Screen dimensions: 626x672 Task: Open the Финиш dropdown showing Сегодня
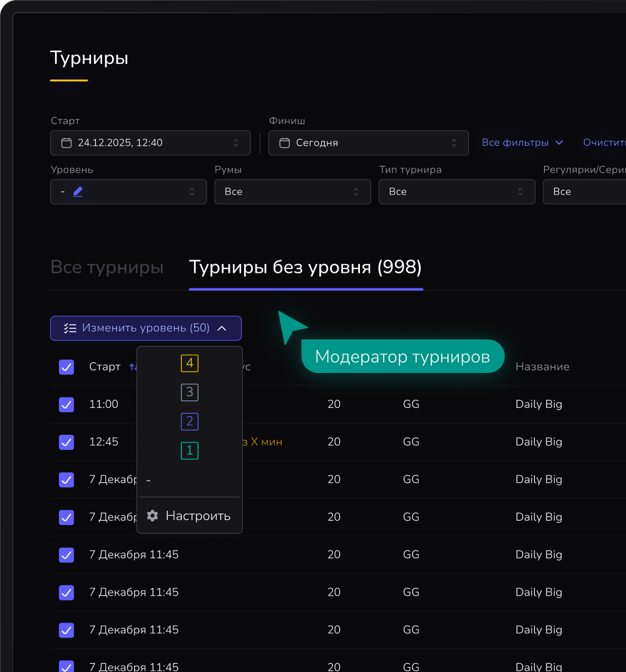click(x=368, y=143)
